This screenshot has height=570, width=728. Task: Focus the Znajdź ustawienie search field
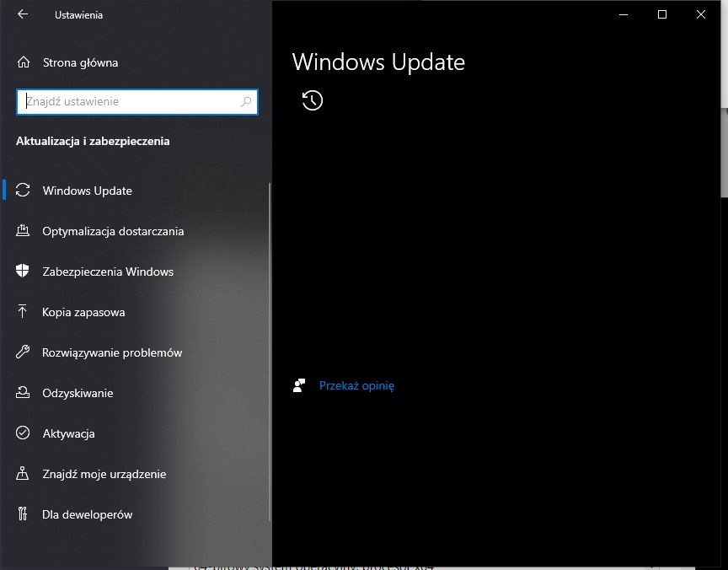[x=137, y=102]
